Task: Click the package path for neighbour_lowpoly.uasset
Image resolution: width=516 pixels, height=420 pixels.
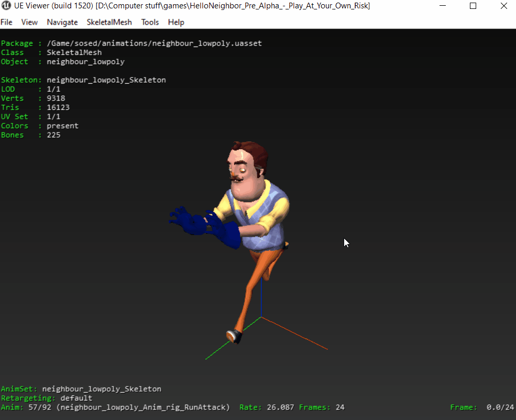Action: click(x=153, y=43)
